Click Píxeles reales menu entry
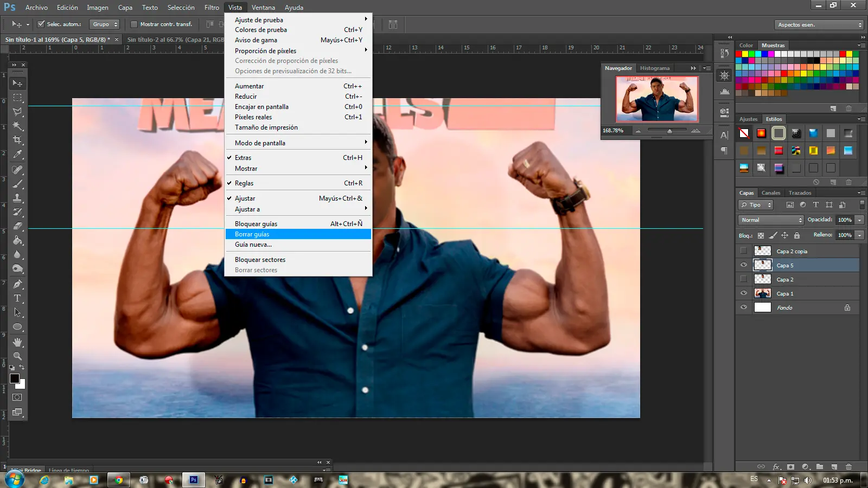 pos(298,117)
